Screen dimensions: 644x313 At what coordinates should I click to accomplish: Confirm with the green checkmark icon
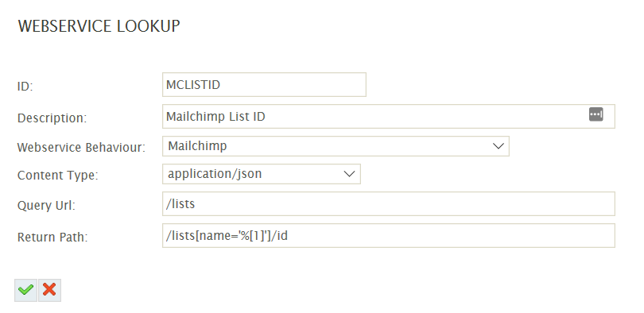[26, 291]
